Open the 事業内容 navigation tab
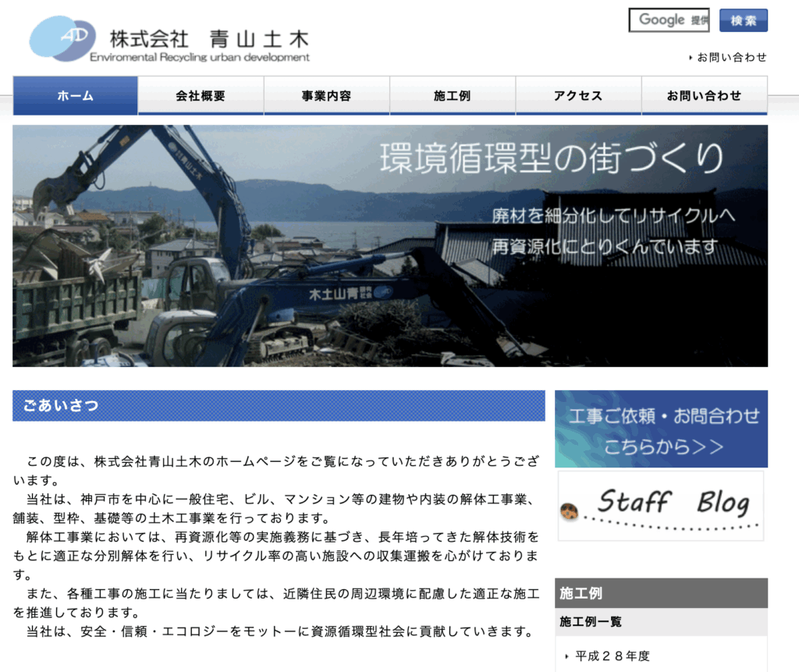Viewport: 799px width, 672px height. 327,95
